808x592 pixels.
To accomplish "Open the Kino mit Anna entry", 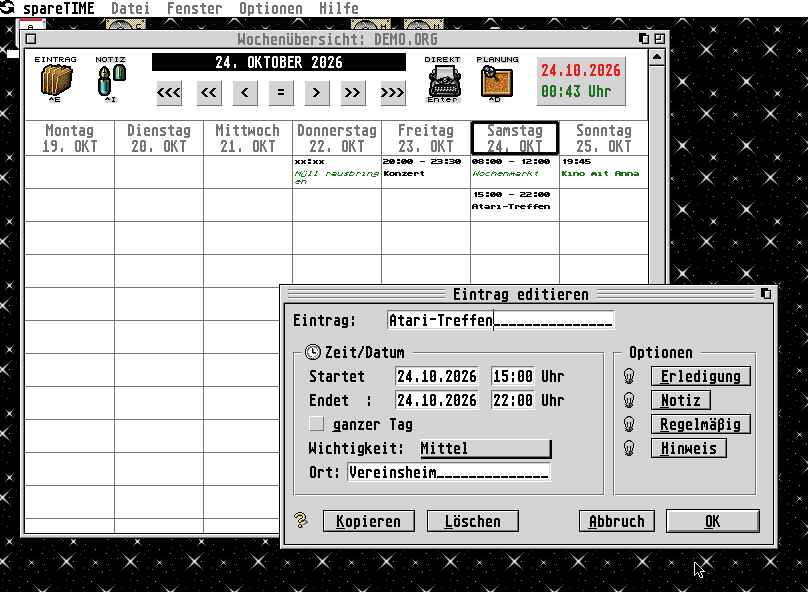I will pos(604,172).
